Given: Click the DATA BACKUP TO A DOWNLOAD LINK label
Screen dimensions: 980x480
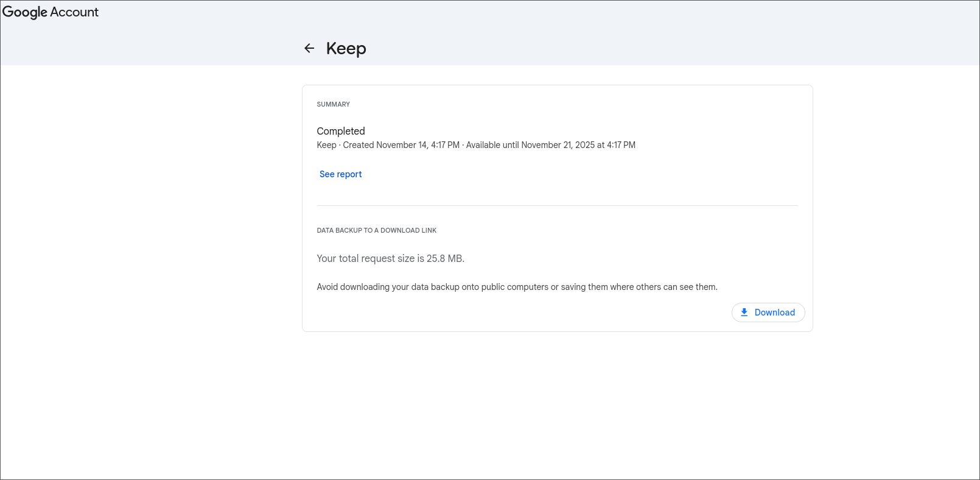Looking at the screenshot, I should pyautogui.click(x=376, y=230).
